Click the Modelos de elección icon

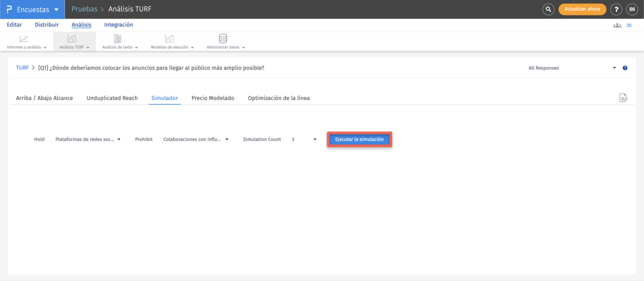tap(170, 39)
